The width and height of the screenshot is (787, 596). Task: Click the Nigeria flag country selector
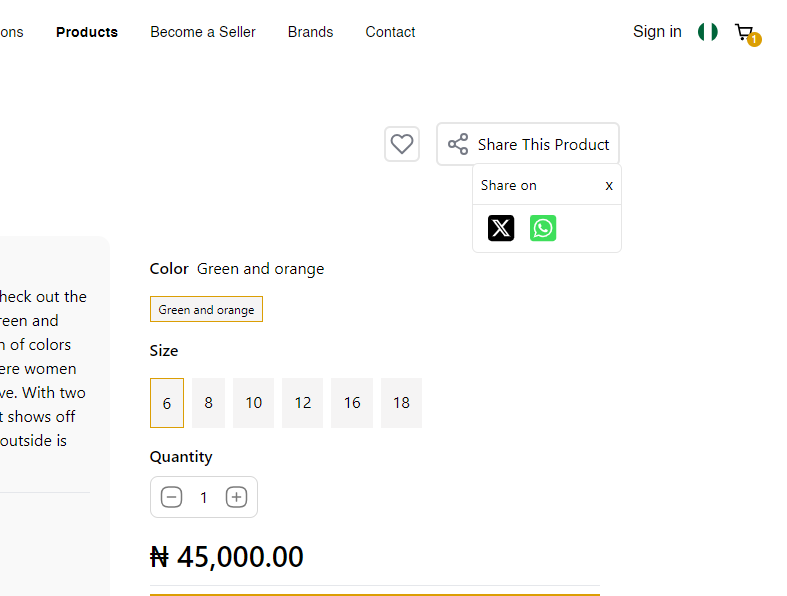click(x=708, y=32)
